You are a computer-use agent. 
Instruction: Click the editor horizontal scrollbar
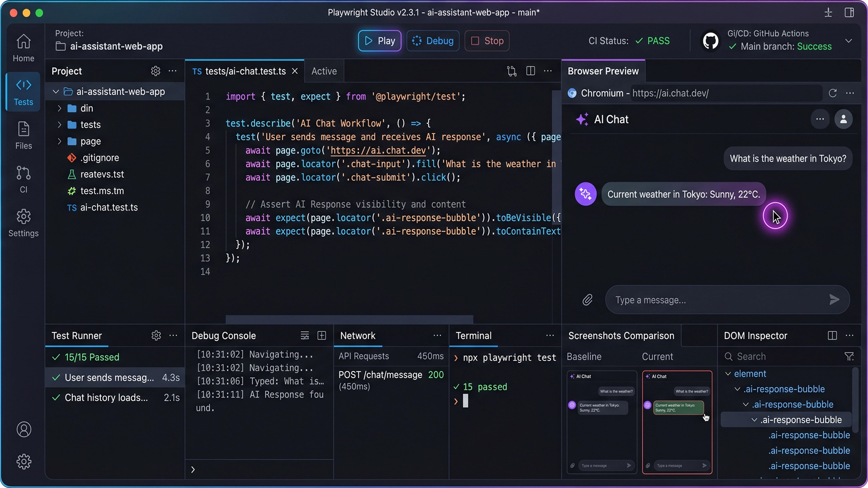[349, 319]
